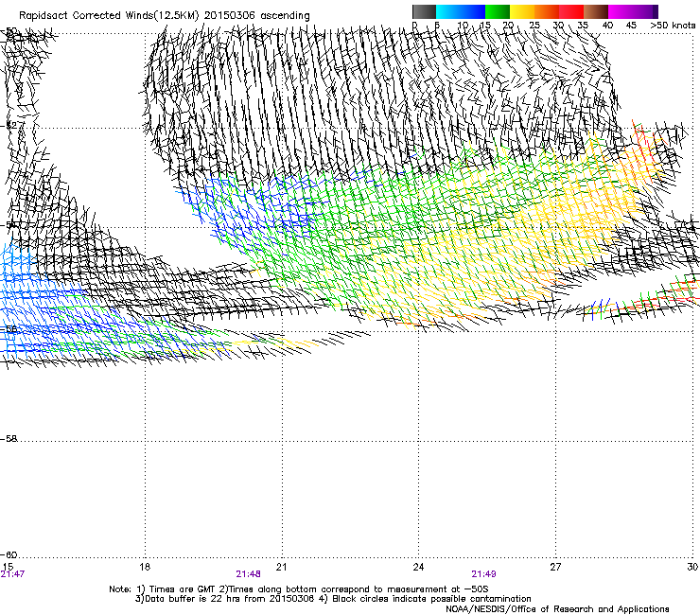Click the gray 0-5 knots legend color
The width and height of the screenshot is (700, 615).
click(424, 11)
